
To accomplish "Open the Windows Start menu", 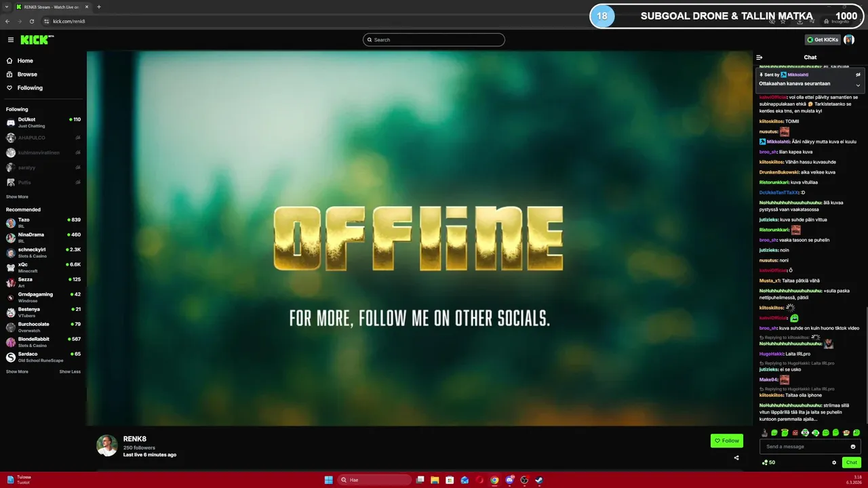I will click(x=328, y=480).
